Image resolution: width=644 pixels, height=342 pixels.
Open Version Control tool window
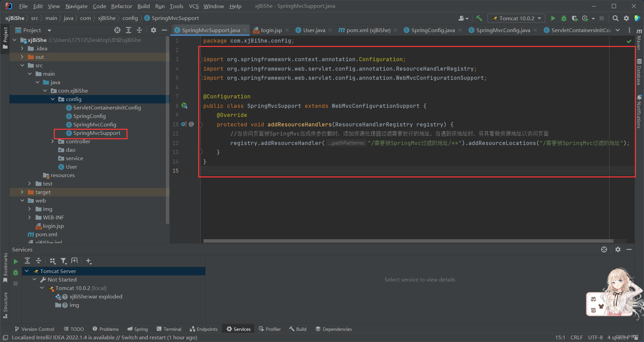point(34,329)
